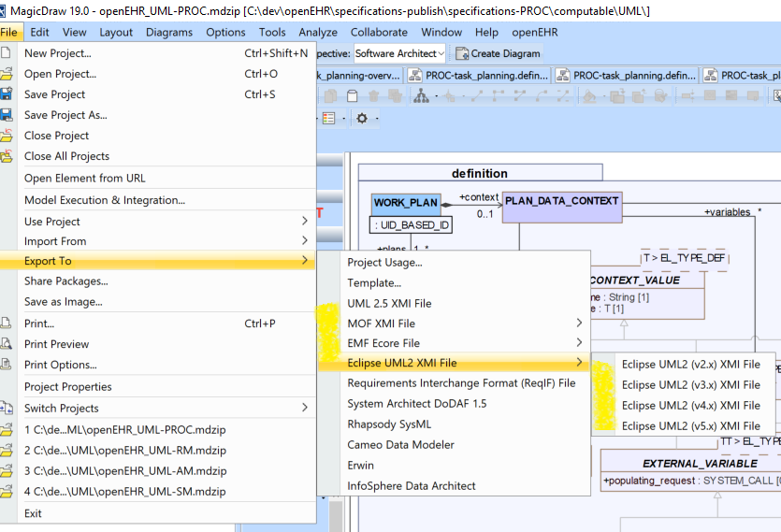Click the Open Project folder icon
Image resolution: width=781 pixels, height=532 pixels.
(7, 74)
